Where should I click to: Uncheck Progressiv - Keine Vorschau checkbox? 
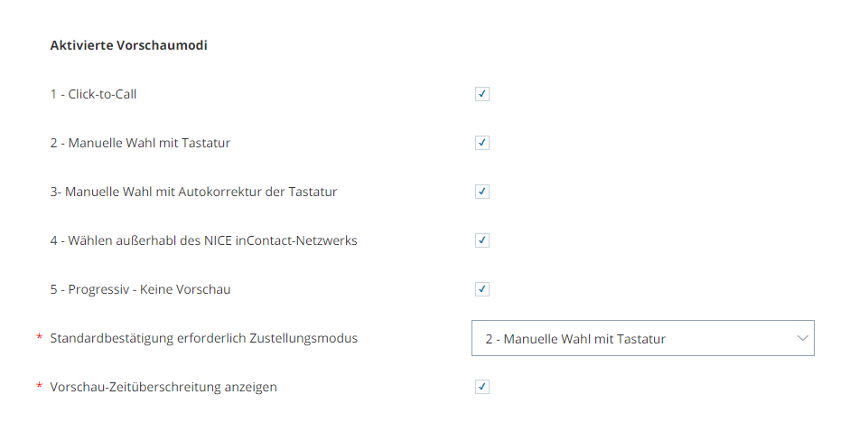(x=482, y=289)
